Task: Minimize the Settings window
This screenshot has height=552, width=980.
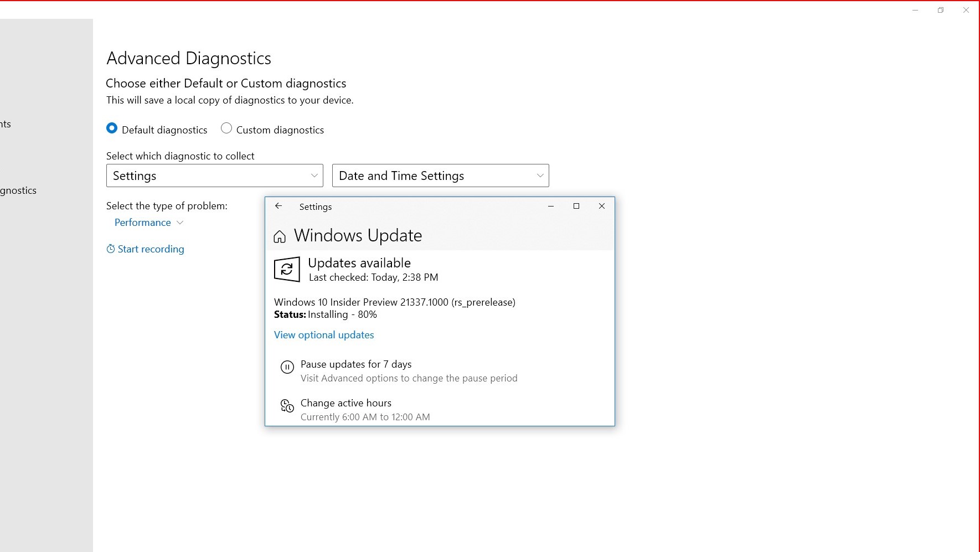Action: (551, 206)
